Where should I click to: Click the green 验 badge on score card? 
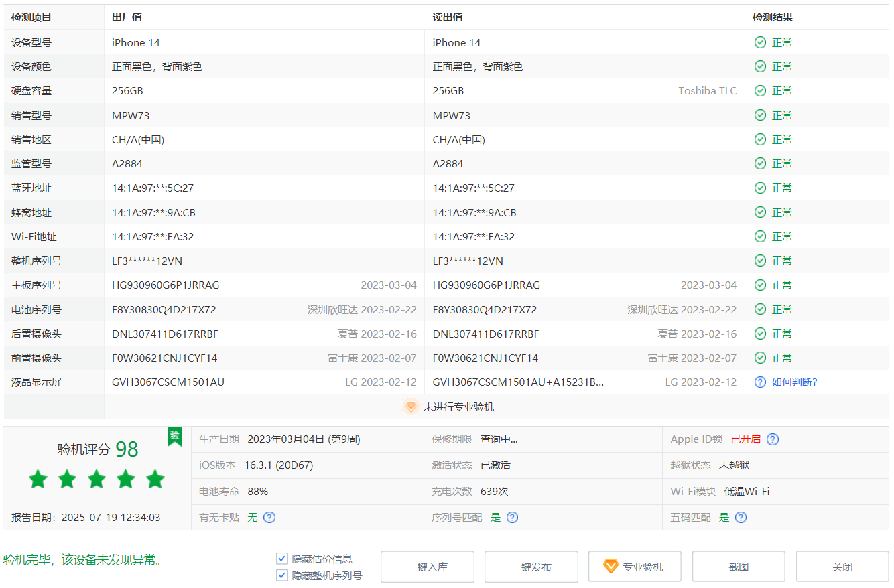click(x=174, y=436)
